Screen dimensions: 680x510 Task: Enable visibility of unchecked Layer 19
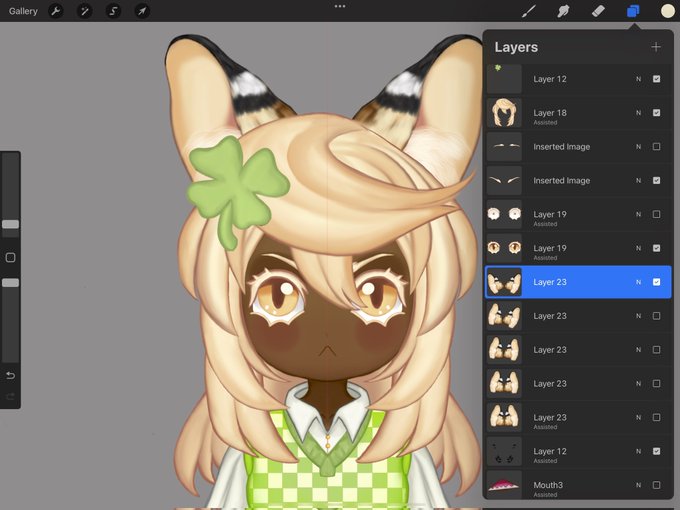(x=657, y=214)
